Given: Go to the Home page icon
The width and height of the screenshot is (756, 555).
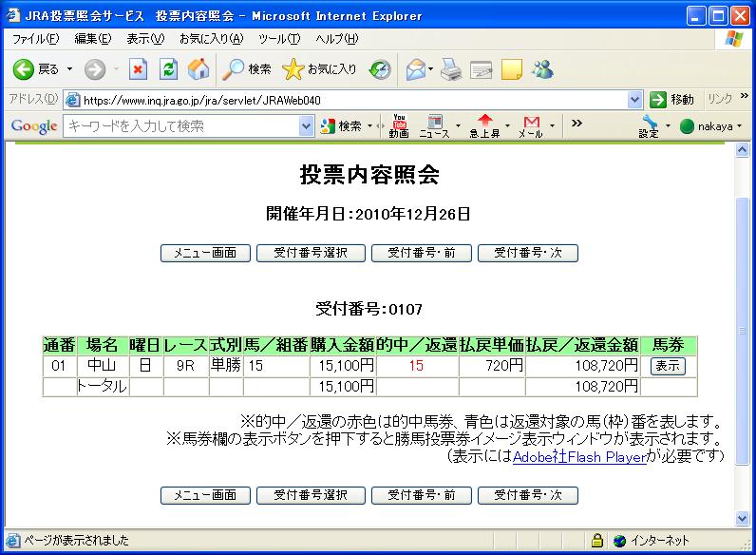Looking at the screenshot, I should (198, 69).
